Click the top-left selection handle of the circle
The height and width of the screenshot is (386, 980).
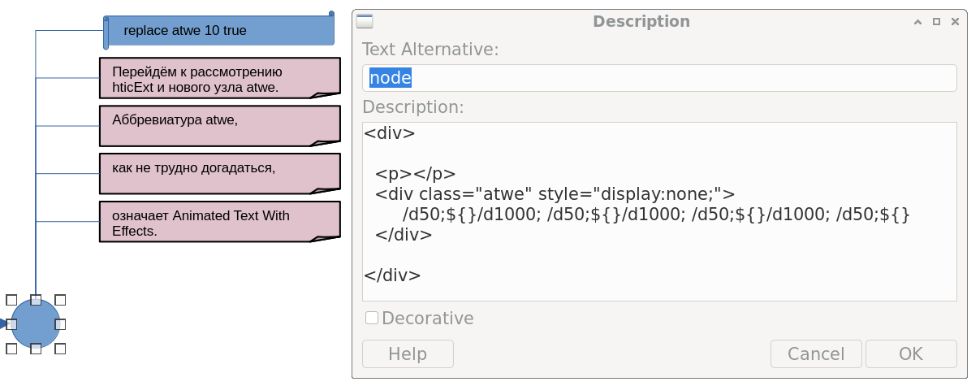coord(11,300)
